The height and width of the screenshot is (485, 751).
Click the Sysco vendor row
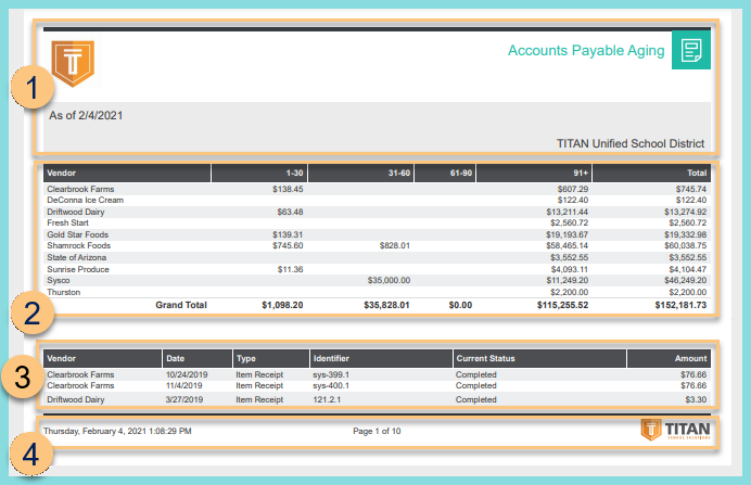[377, 281]
